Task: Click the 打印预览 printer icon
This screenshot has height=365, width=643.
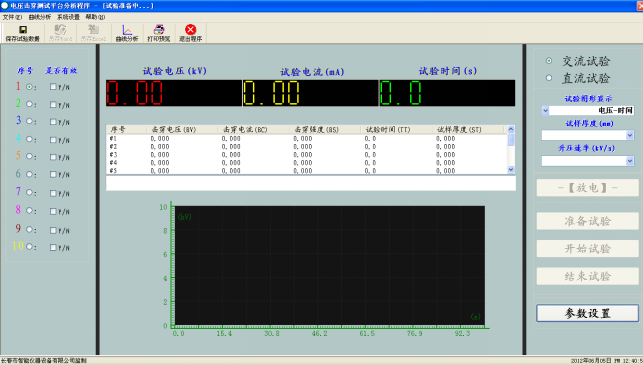Action: click(x=159, y=30)
